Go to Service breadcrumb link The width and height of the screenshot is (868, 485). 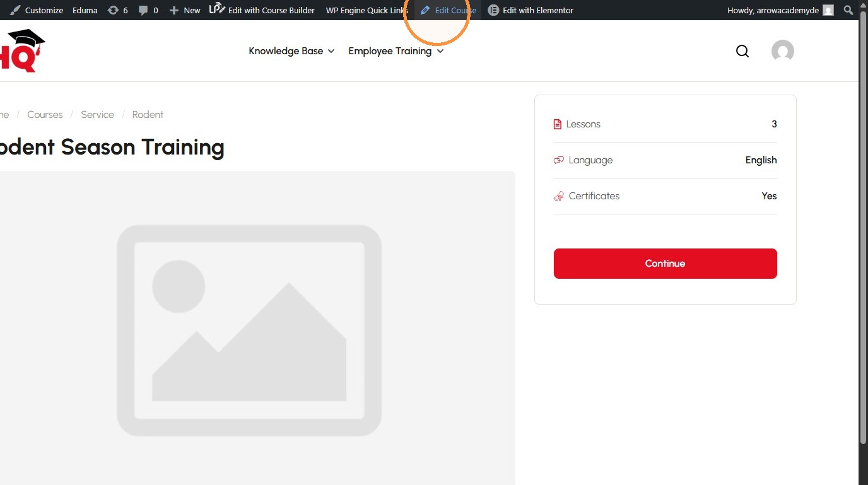pos(97,115)
